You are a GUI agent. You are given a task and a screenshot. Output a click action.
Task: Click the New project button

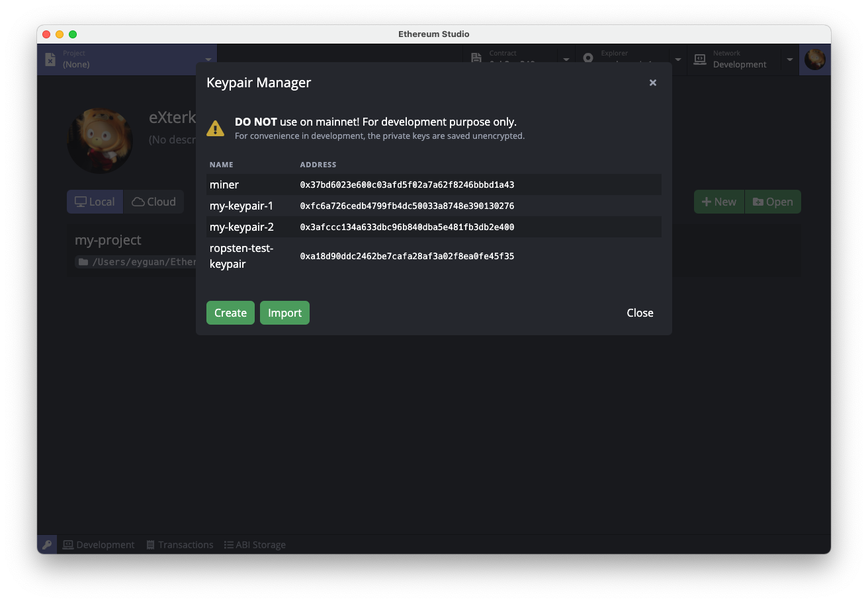coord(719,202)
